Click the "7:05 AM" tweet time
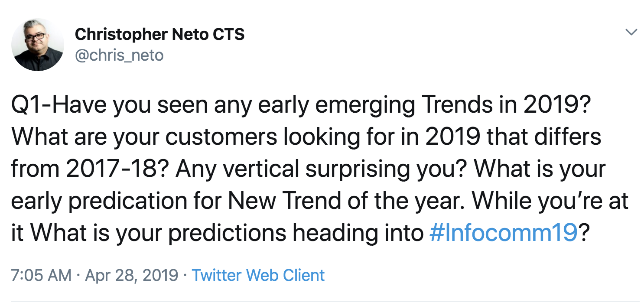 (41, 275)
